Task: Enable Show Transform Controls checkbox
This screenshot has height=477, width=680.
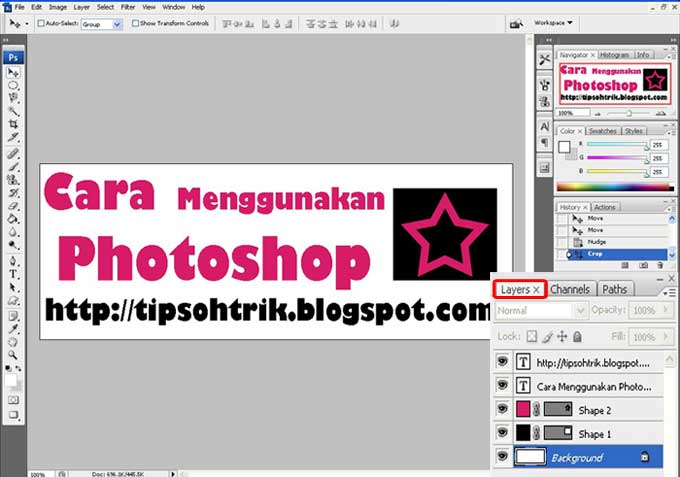Action: [135, 23]
